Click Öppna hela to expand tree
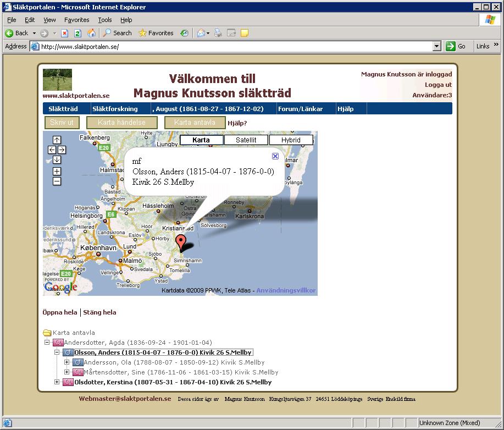Image resolution: width=504 pixels, height=430 pixels. [x=60, y=312]
